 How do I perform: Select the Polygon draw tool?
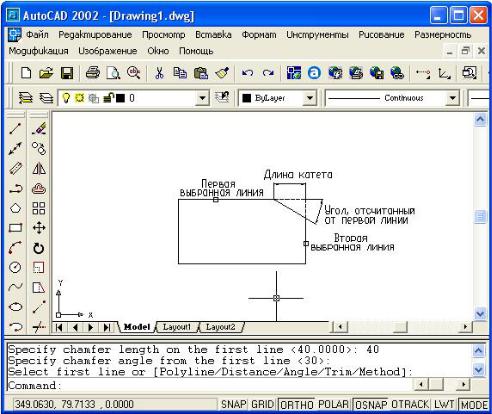[x=15, y=208]
